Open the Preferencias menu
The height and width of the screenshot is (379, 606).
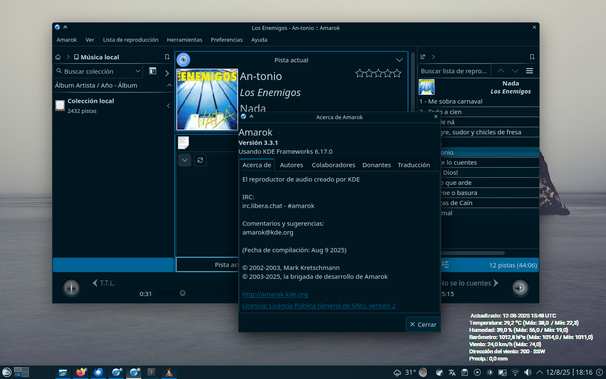pyautogui.click(x=226, y=40)
